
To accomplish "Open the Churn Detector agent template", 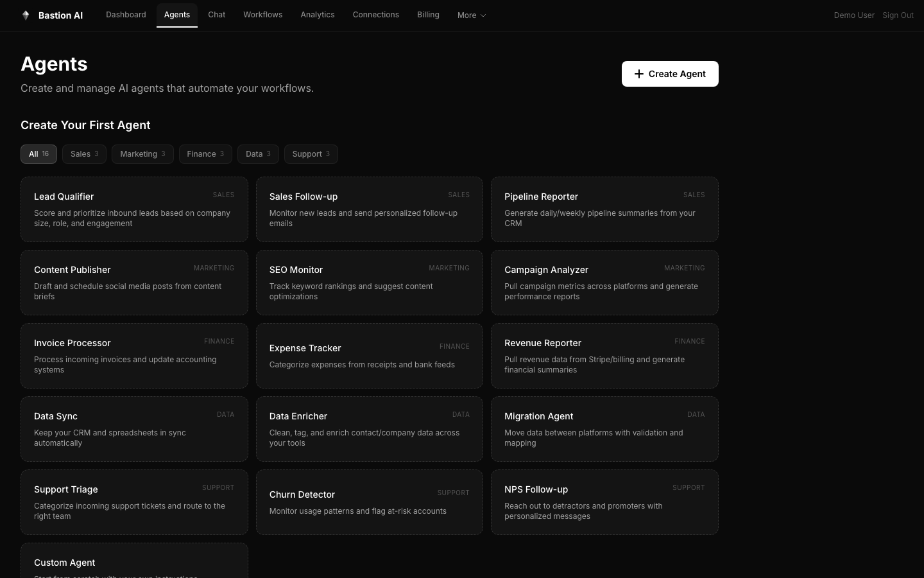I will point(370,502).
